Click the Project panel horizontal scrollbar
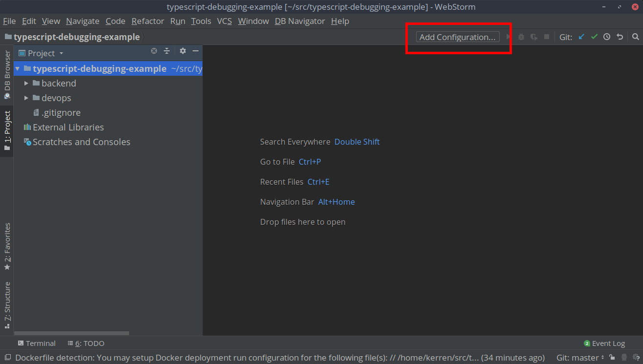This screenshot has width=643, height=364. (71, 333)
